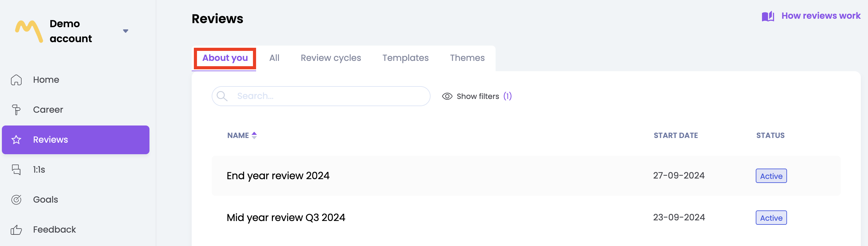
Task: Open the Review cycles tab
Action: tap(331, 58)
